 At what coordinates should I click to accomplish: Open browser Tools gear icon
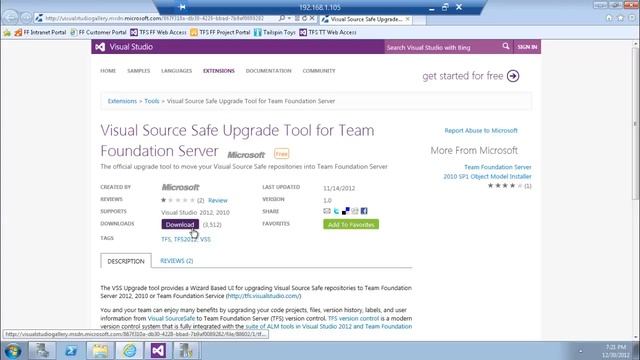632,18
